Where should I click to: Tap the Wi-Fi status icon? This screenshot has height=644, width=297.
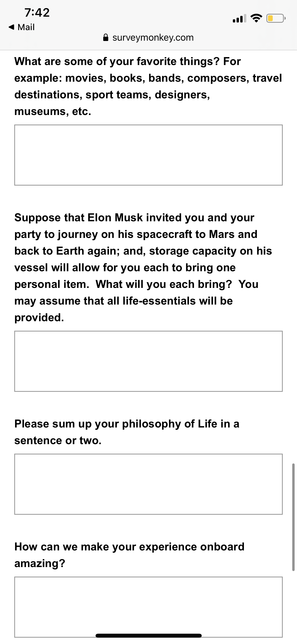pos(256,18)
